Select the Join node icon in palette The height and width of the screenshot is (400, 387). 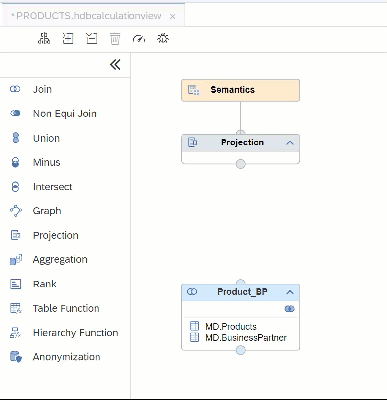pos(15,89)
